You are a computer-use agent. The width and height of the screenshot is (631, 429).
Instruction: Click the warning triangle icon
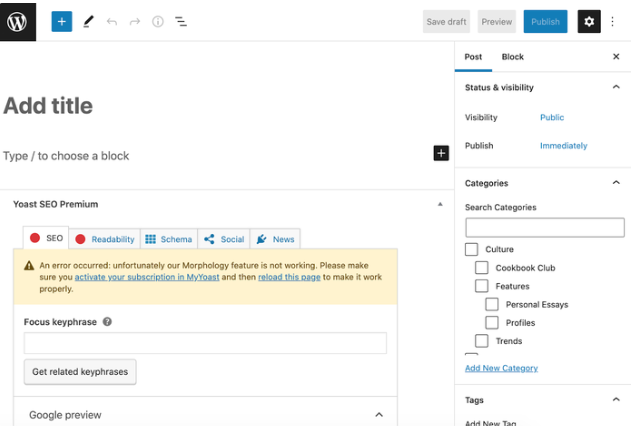[29, 266]
